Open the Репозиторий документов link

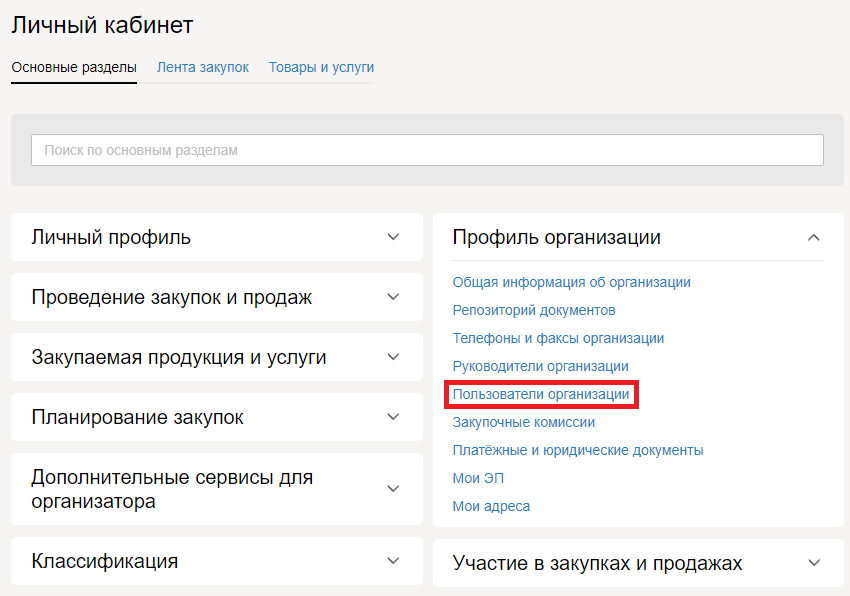[534, 310]
